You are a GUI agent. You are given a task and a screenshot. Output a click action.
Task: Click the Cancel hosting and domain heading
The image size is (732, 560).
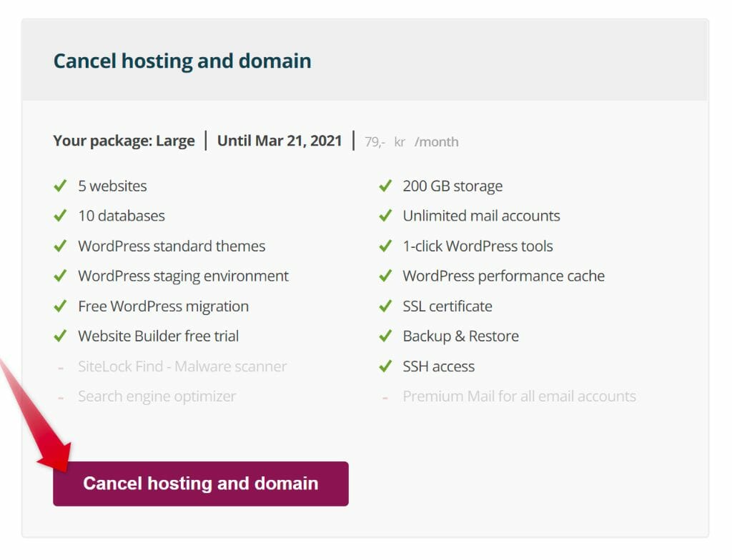(x=182, y=61)
